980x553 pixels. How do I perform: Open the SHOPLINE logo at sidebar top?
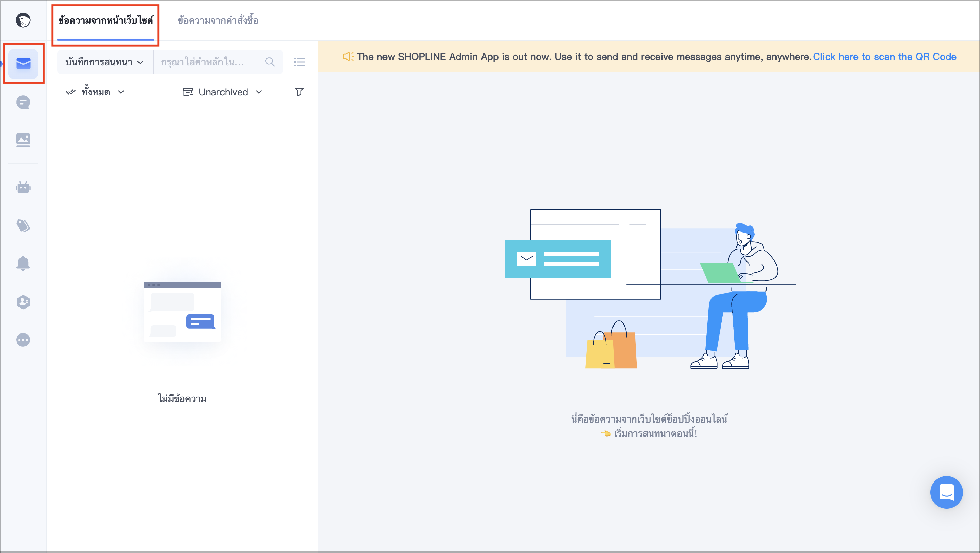pyautogui.click(x=23, y=20)
